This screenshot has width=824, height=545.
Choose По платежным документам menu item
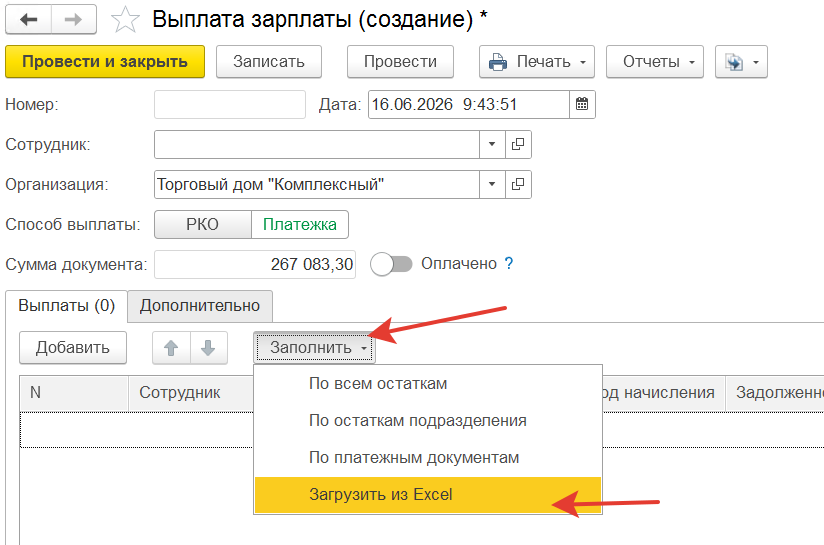click(x=428, y=457)
